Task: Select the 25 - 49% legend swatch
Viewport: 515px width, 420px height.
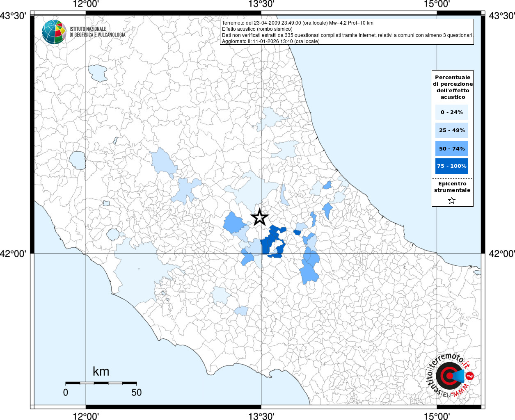Action: coord(452,130)
